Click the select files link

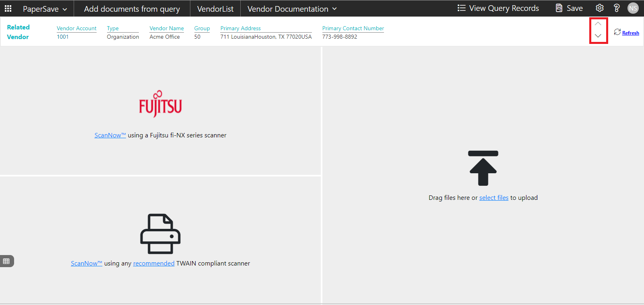[x=493, y=198]
